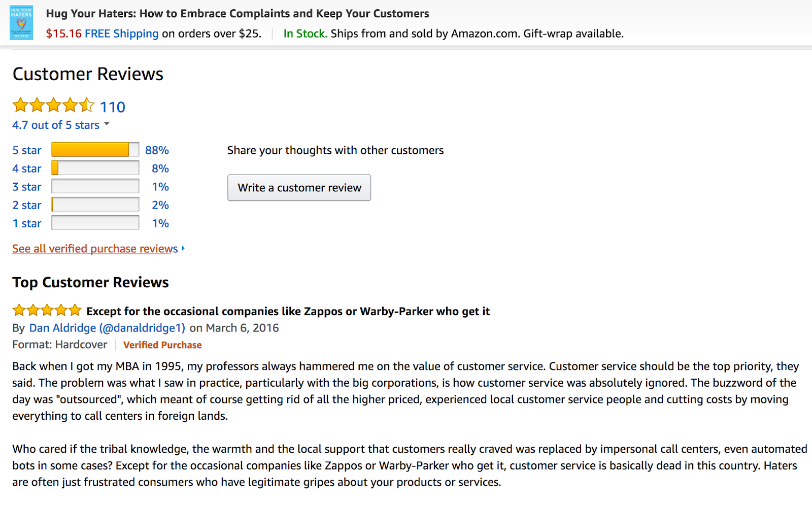This screenshot has height=506, width=812.
Task: Click the five-star icons on Dan's review
Action: 47,310
